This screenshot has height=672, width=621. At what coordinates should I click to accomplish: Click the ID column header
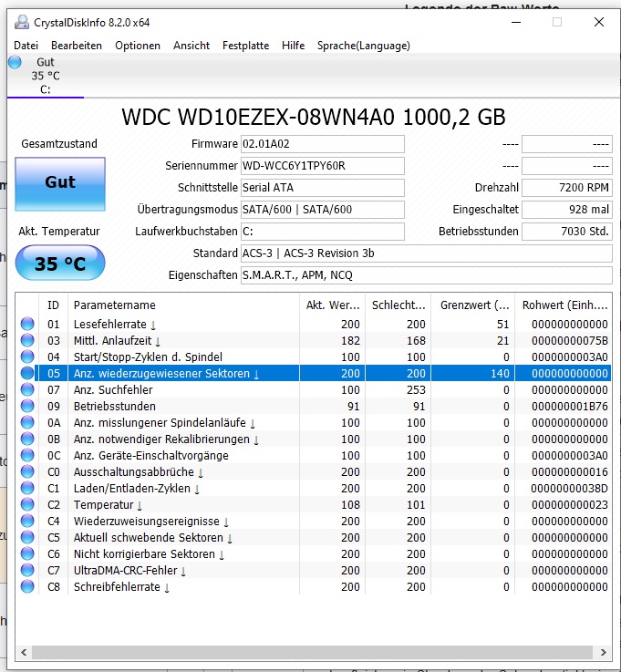(53, 305)
